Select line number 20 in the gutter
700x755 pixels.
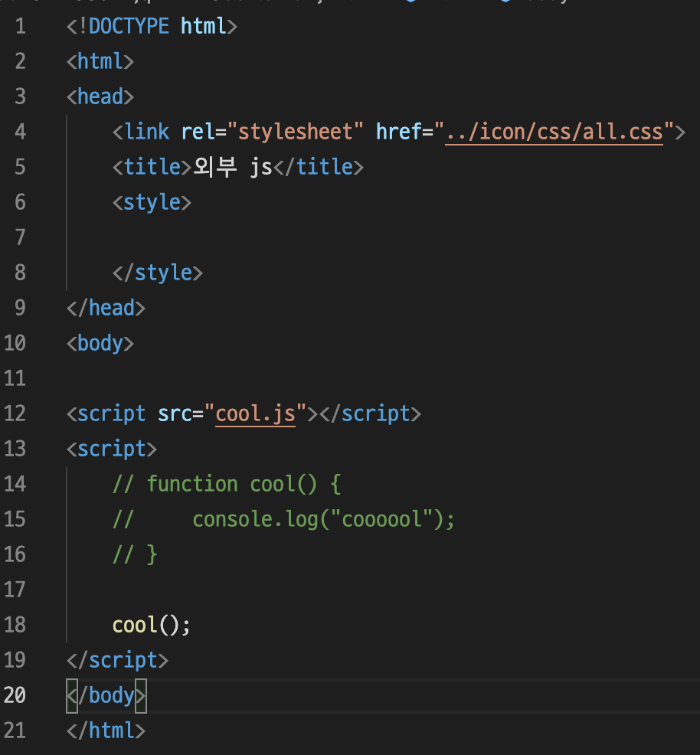15,695
